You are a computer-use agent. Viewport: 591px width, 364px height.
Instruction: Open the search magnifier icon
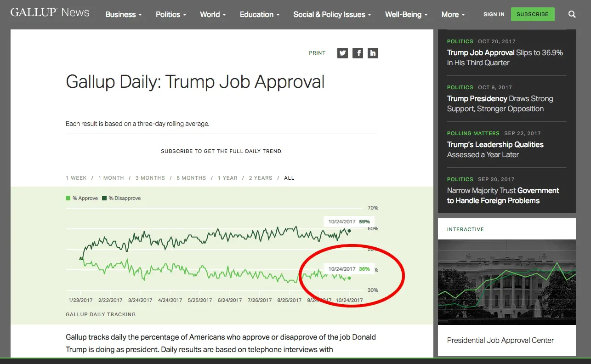click(x=572, y=14)
